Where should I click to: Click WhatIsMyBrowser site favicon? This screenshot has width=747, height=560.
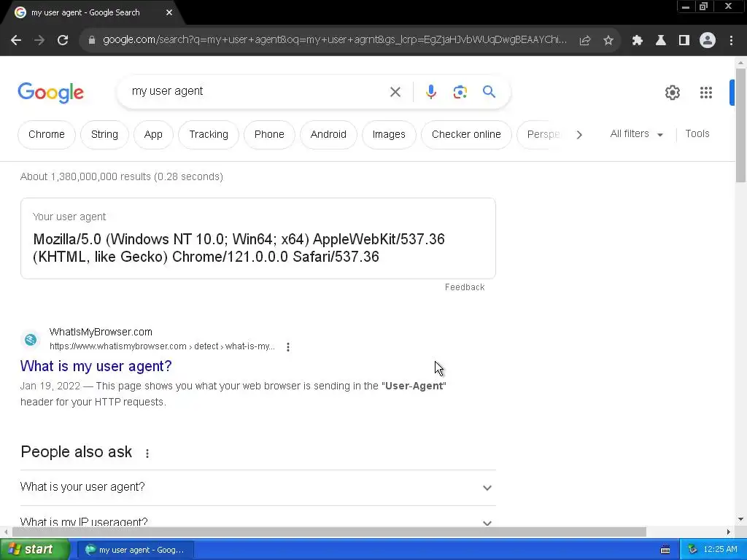(x=31, y=340)
